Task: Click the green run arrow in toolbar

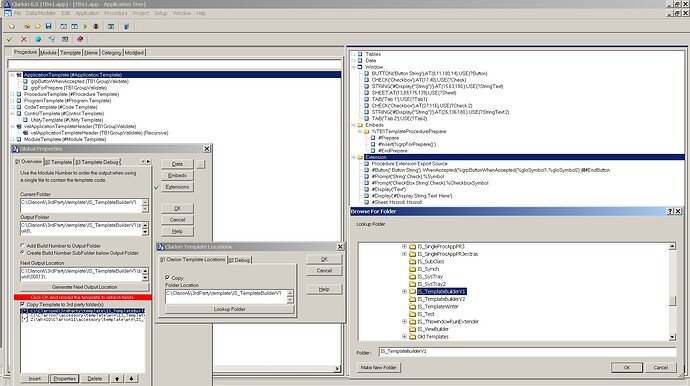Action: (x=86, y=26)
